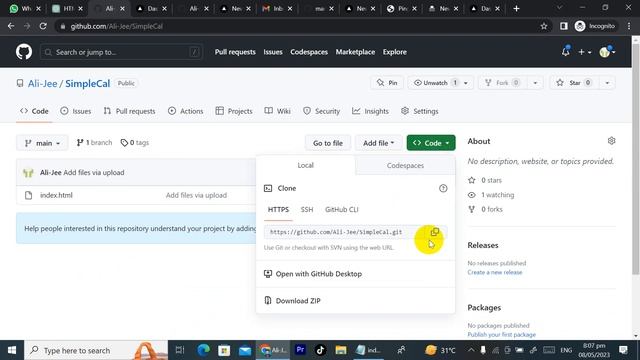The image size is (640, 360).
Task: Collapse the green Code dropdown
Action: 431,143
